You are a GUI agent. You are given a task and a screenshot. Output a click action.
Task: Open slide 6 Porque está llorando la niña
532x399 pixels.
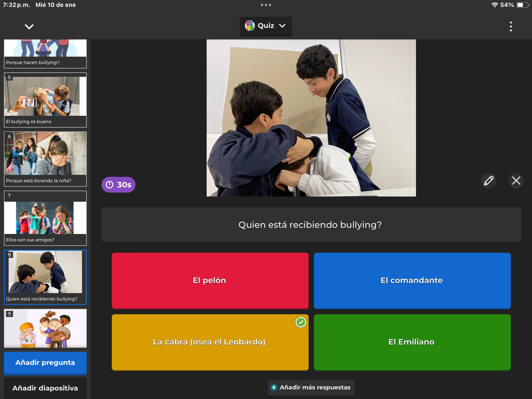pyautogui.click(x=45, y=159)
